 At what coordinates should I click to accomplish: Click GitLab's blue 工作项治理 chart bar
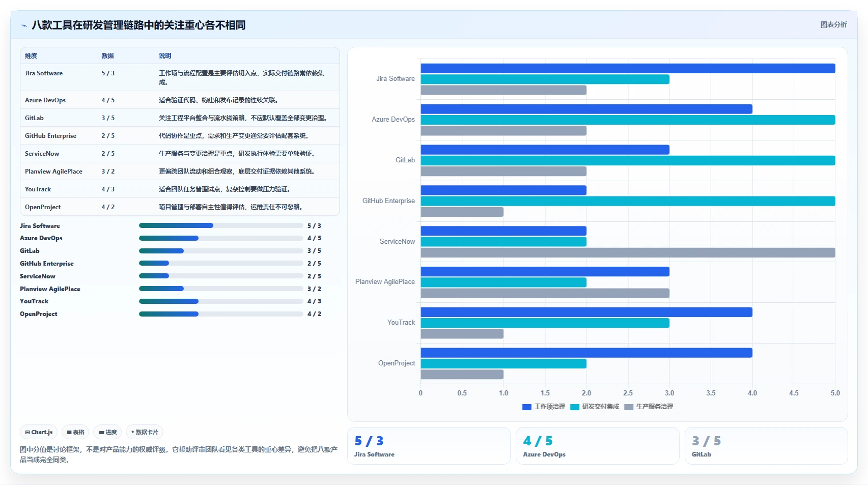point(545,150)
